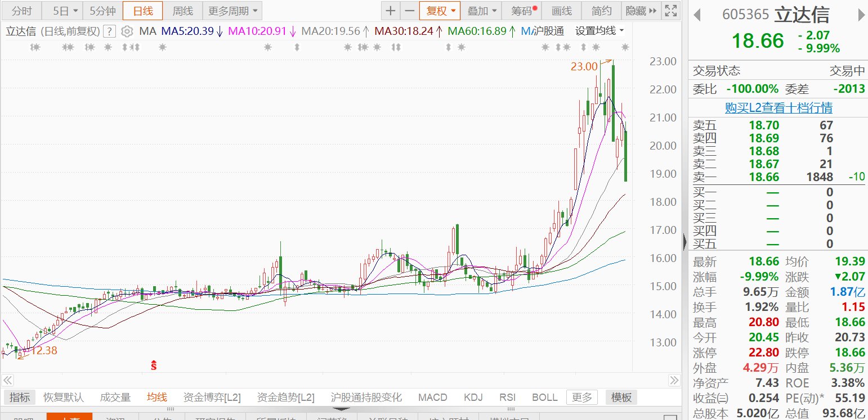
Task: Switch to the 分时 intraday tab
Action: [x=22, y=11]
